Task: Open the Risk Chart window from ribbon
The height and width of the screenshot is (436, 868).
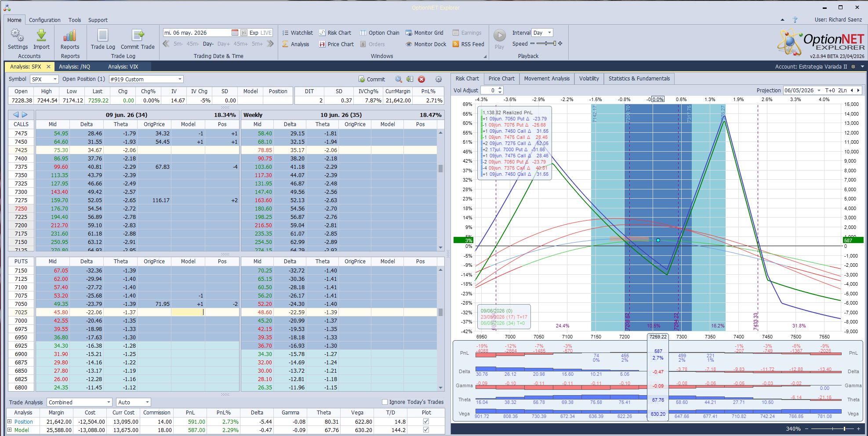Action: pos(335,33)
